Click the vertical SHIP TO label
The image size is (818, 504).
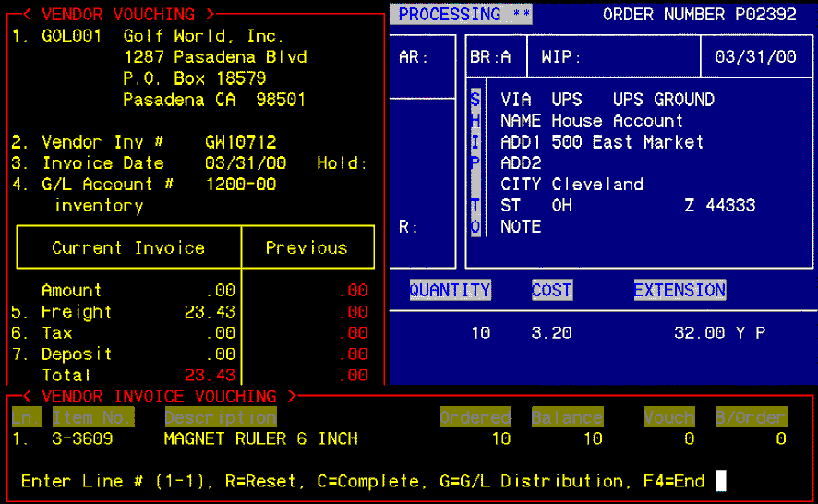coord(475,162)
